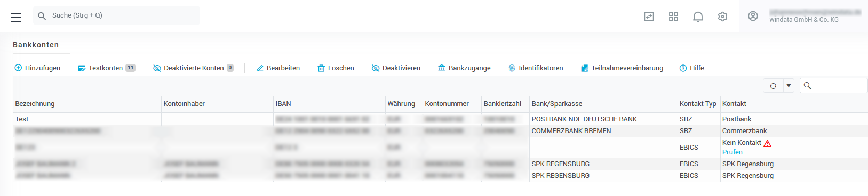Show Testkonten list
Viewport: 868px width, 196px height.
(106, 68)
